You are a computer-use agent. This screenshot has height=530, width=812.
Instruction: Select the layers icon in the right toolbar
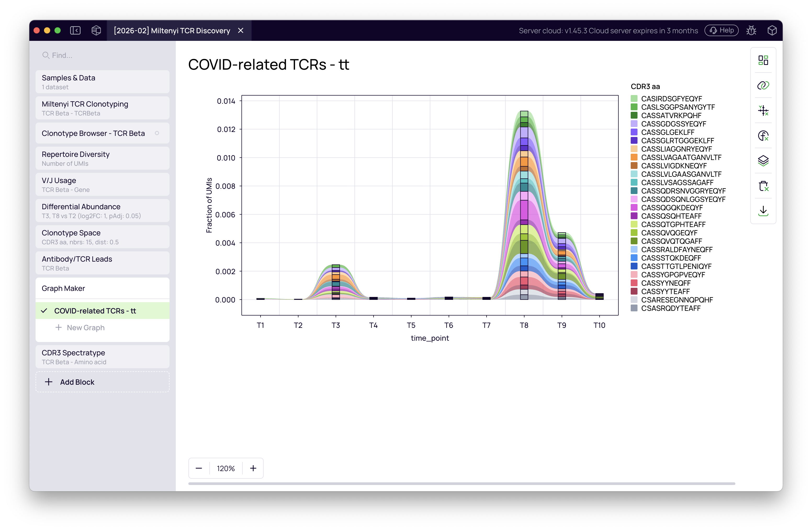pyautogui.click(x=764, y=161)
